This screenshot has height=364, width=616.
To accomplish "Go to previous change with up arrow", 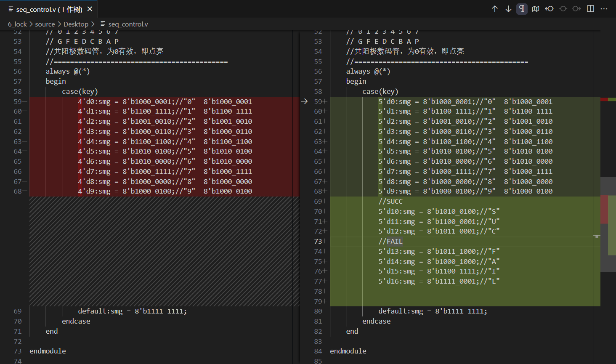I will click(x=495, y=9).
